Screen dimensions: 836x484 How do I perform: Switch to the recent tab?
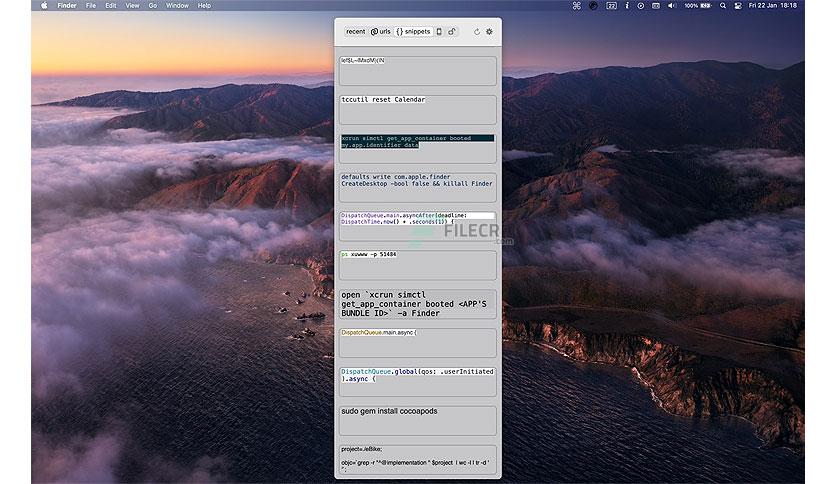pos(355,31)
